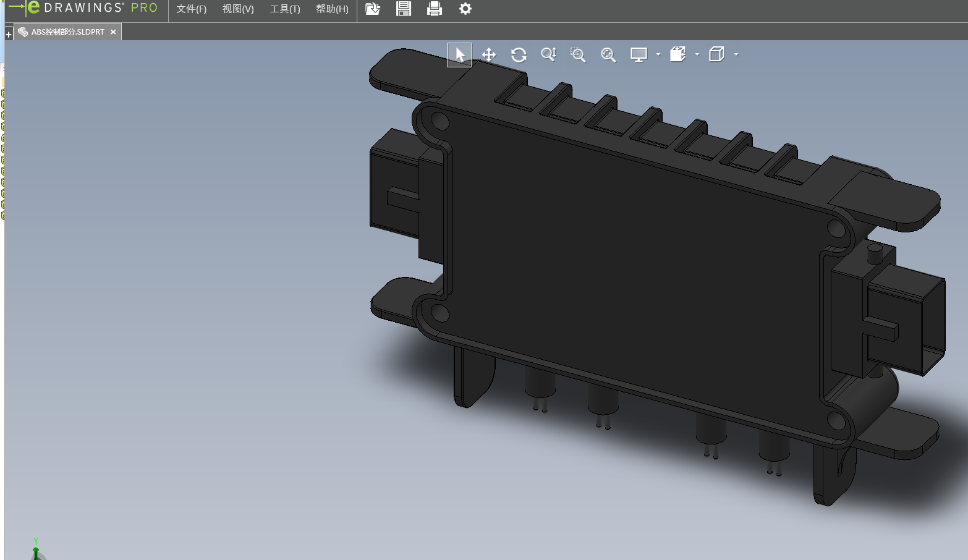Expand the wireframe cube icon's dropdown arrow
This screenshot has height=560, width=968.
[x=736, y=54]
